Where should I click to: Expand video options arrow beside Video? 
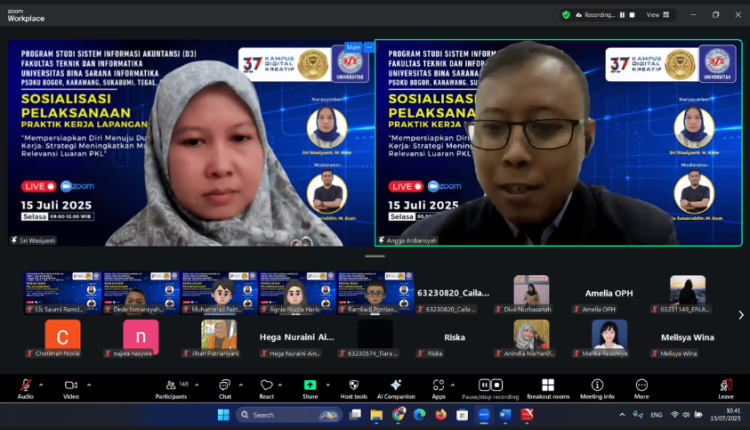click(89, 385)
